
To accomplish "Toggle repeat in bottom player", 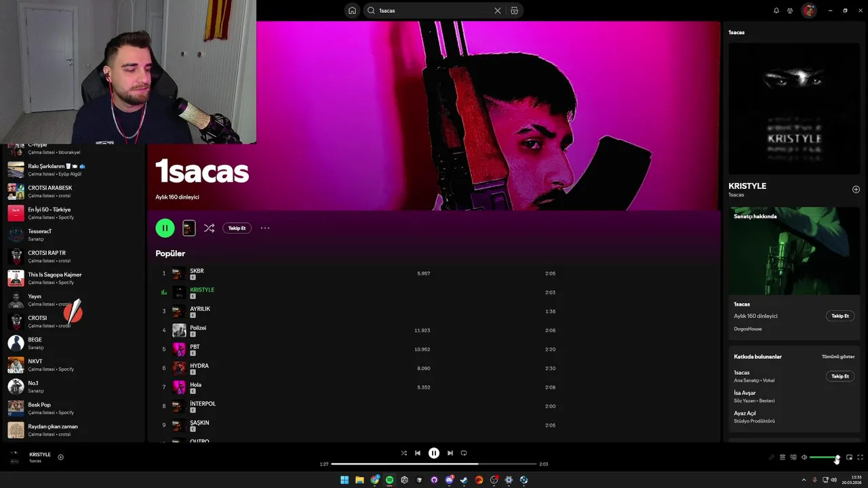I will pyautogui.click(x=464, y=453).
